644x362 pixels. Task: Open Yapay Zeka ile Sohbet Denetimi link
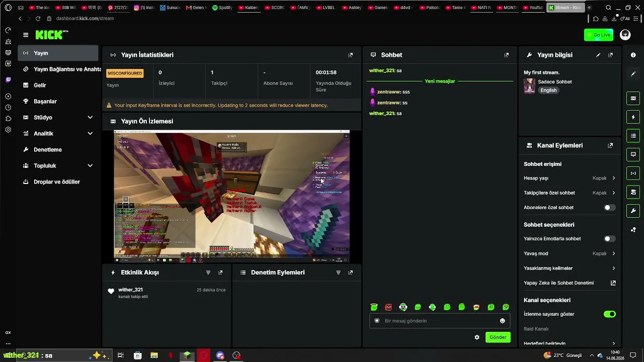coord(570,283)
